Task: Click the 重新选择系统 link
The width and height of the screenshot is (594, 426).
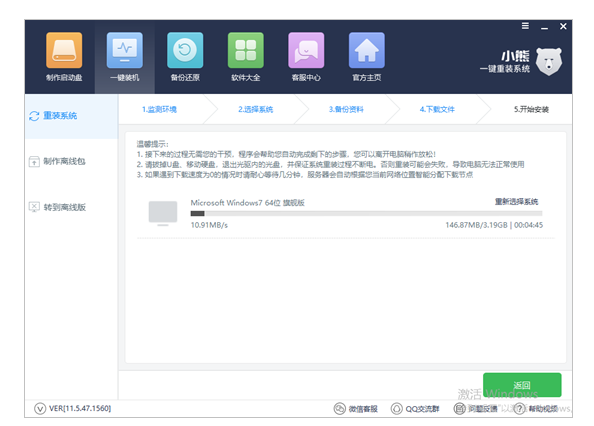Action: tap(516, 201)
